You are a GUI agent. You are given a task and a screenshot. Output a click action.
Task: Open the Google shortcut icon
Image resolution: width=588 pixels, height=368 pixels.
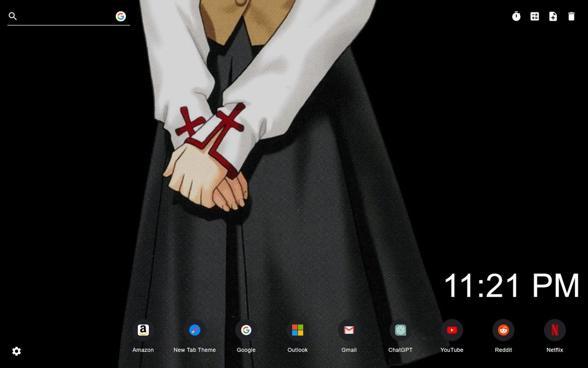click(246, 330)
